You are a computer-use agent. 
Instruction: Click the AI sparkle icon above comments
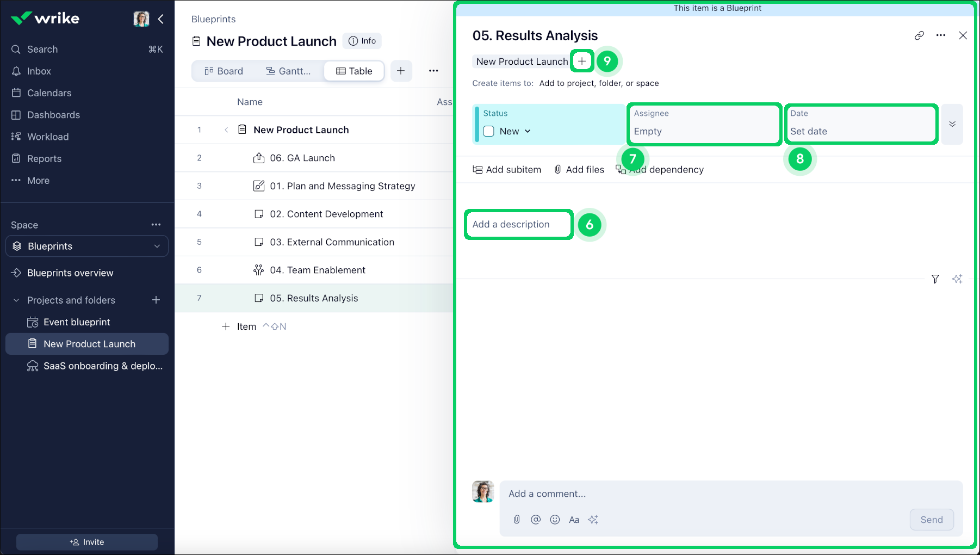tap(957, 279)
